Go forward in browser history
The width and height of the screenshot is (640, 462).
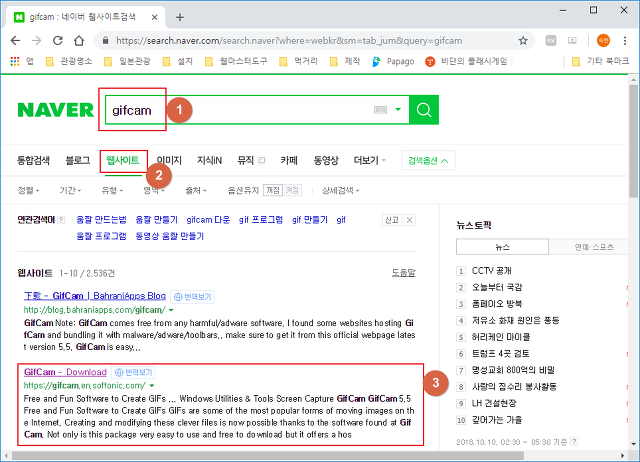(x=36, y=40)
